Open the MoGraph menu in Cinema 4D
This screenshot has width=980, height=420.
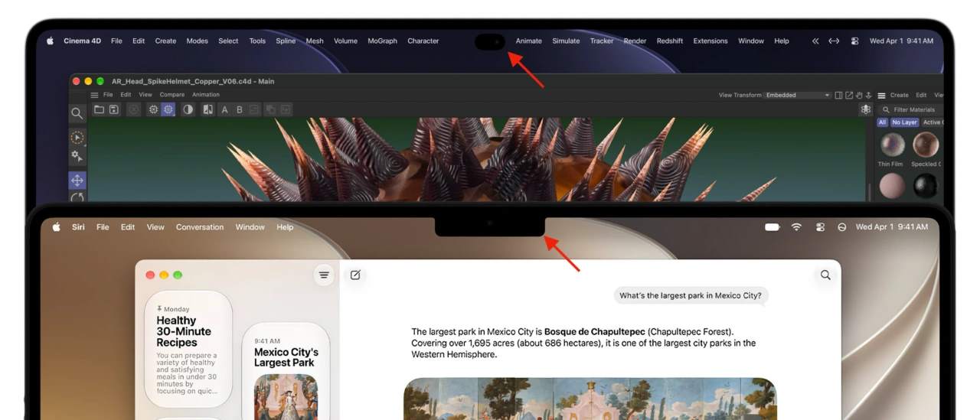tap(382, 41)
